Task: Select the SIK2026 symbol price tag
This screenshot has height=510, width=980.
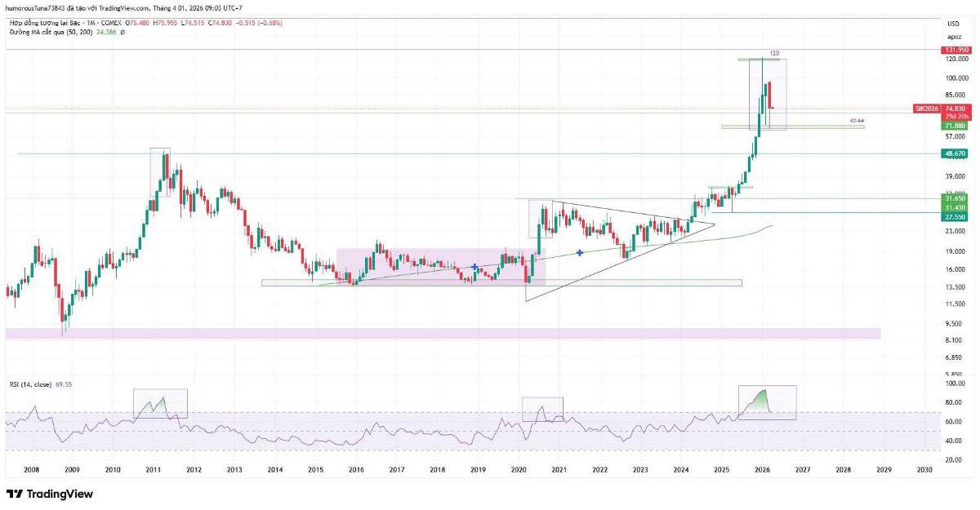Action: (x=926, y=109)
